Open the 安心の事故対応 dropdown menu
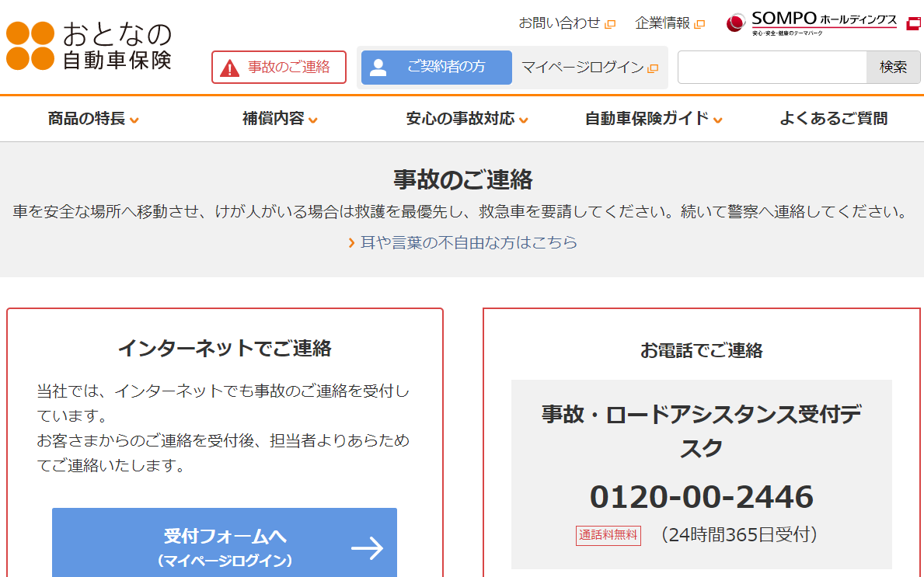 tap(467, 119)
